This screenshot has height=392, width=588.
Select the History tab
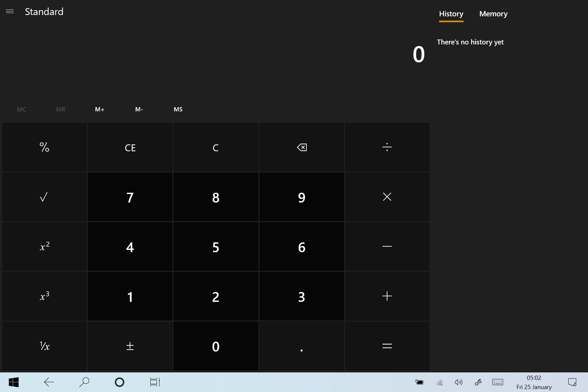click(451, 14)
